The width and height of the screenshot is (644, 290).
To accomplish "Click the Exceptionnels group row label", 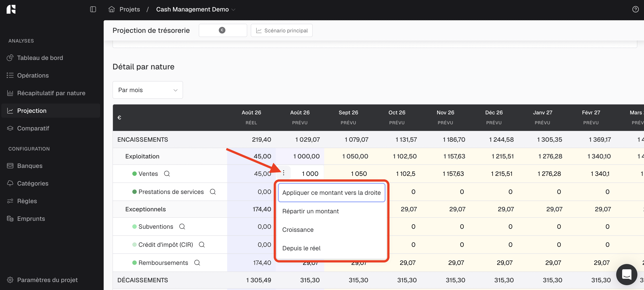I will pos(146,209).
